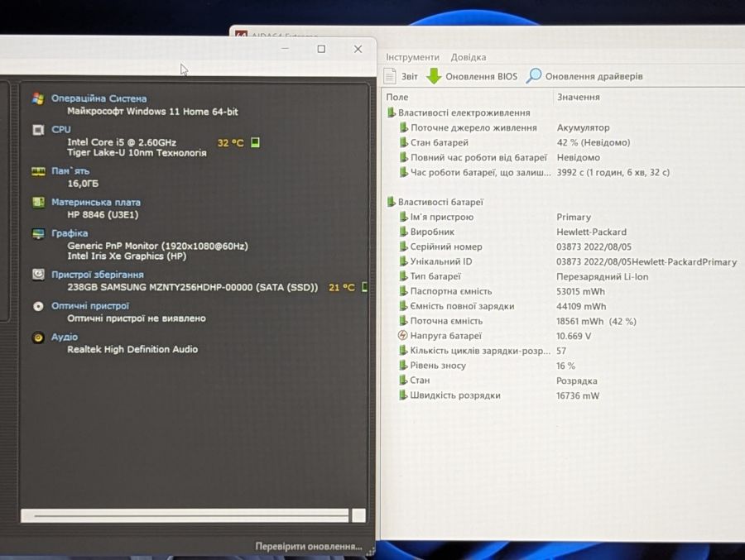Click icon beside Швидкість розрядки row
Viewport: 745px width, 560px height.
[403, 395]
